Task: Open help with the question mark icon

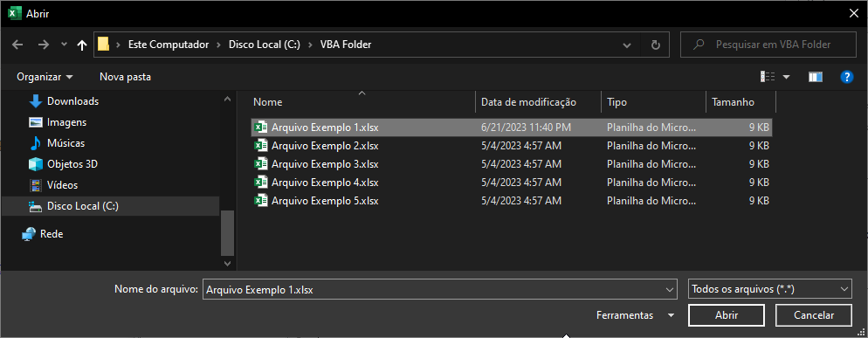Action: [x=846, y=77]
